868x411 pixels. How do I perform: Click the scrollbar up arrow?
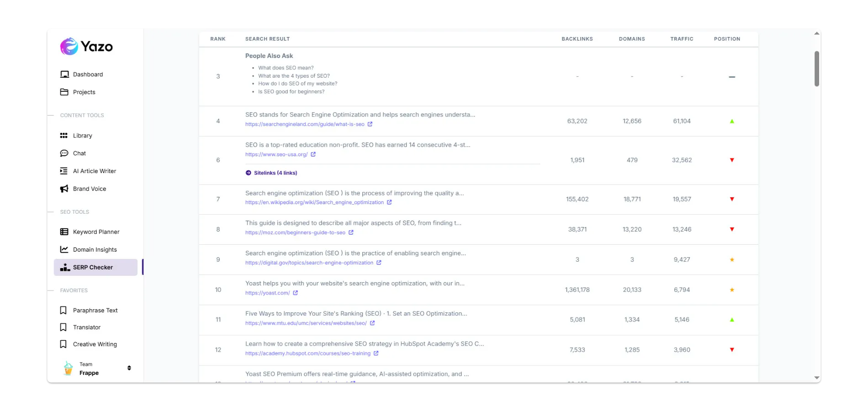pyautogui.click(x=817, y=33)
